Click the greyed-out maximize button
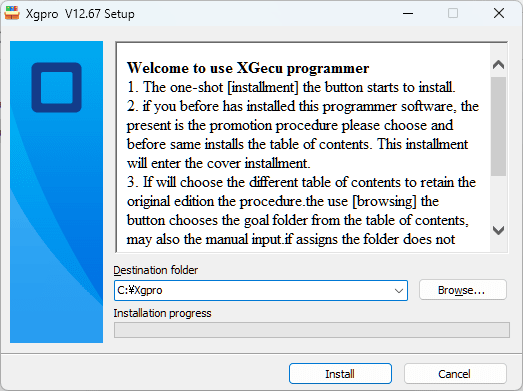The height and width of the screenshot is (391, 523). 453,13
